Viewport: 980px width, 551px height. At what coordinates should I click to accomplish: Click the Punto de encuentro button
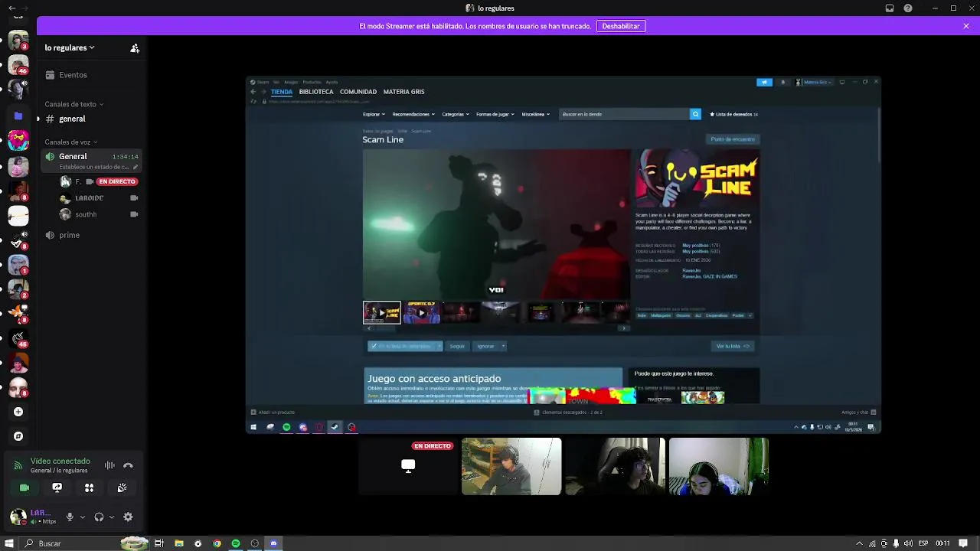(733, 139)
